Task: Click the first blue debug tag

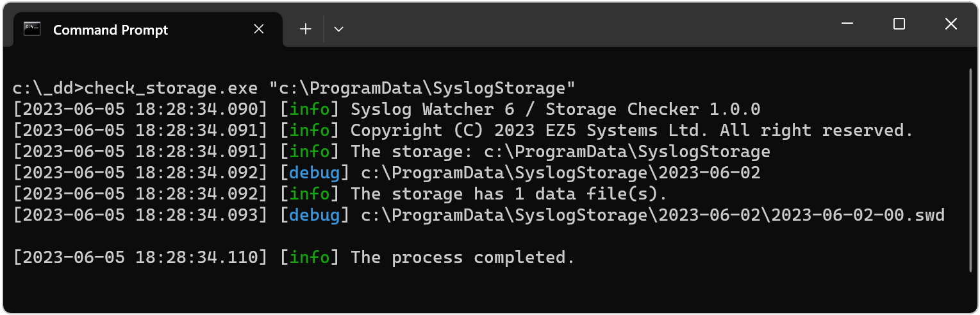Action: 314,173
